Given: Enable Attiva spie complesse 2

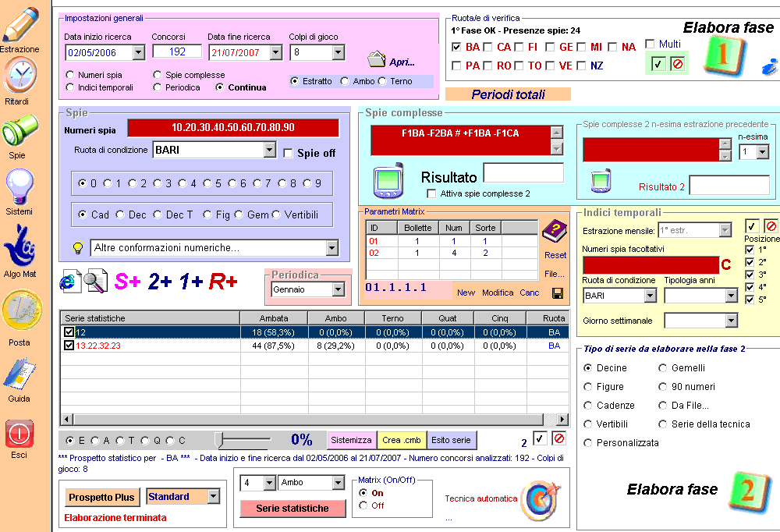Looking at the screenshot, I should coord(431,193).
